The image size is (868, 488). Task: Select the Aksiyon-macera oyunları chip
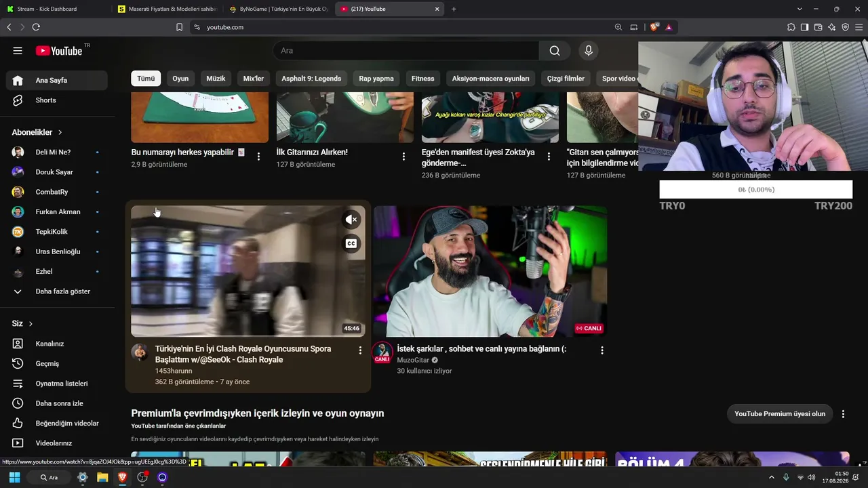pyautogui.click(x=491, y=79)
